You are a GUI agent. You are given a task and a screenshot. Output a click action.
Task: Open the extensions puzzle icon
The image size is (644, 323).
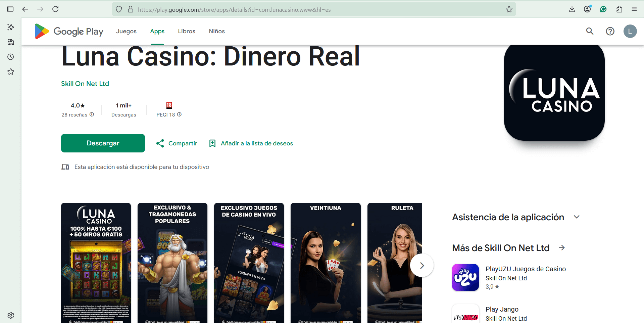click(x=619, y=9)
